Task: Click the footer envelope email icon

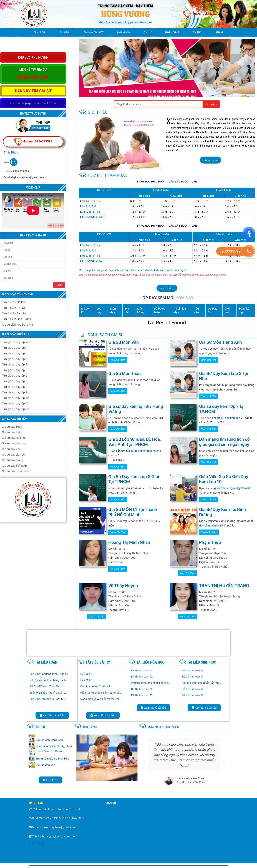Action: pyautogui.click(x=30, y=827)
